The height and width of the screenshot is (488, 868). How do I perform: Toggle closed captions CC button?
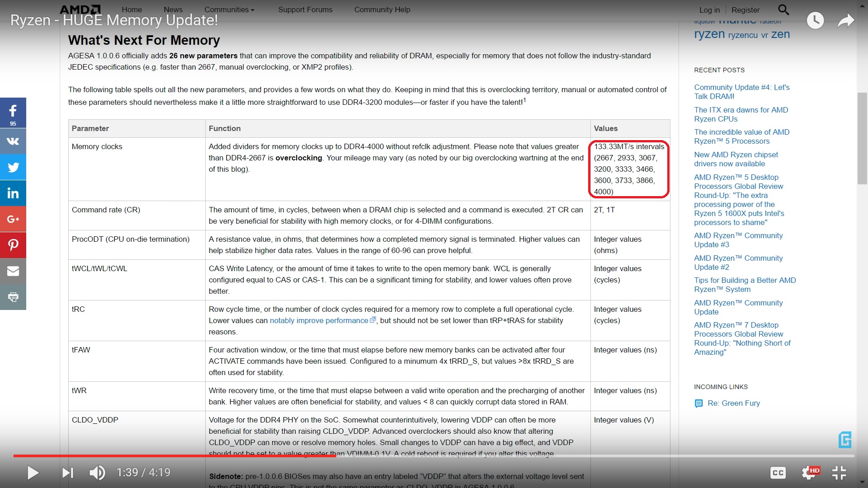pos(778,473)
